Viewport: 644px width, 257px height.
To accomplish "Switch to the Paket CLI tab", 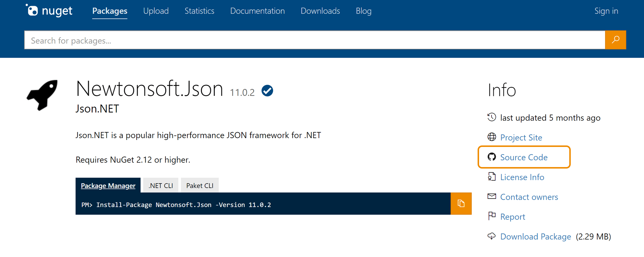I will coord(200,185).
